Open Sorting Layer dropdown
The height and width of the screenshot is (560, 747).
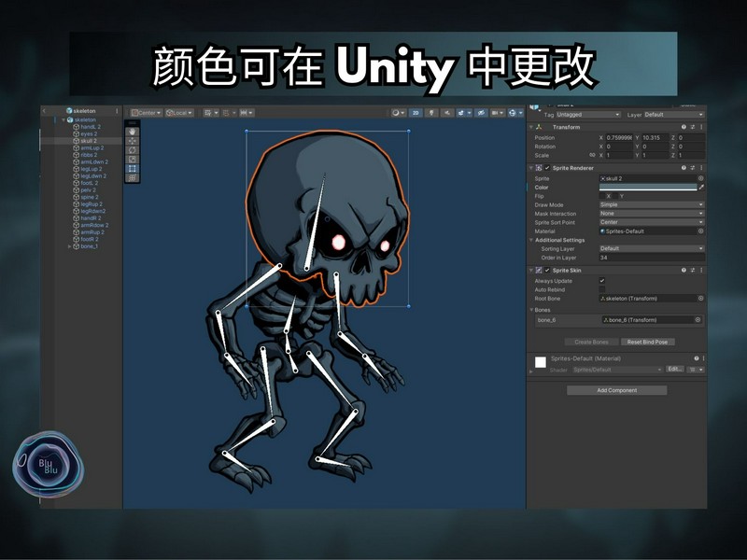[x=651, y=248]
